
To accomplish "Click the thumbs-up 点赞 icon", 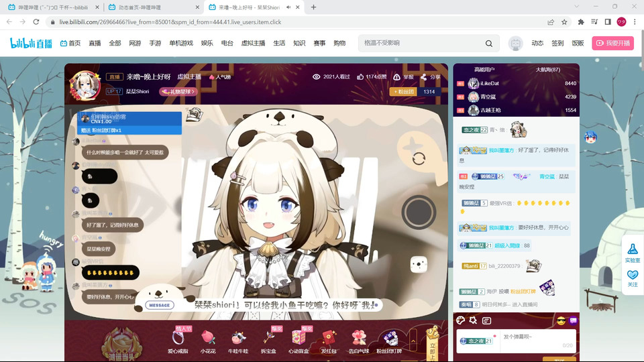I will pos(360,76).
